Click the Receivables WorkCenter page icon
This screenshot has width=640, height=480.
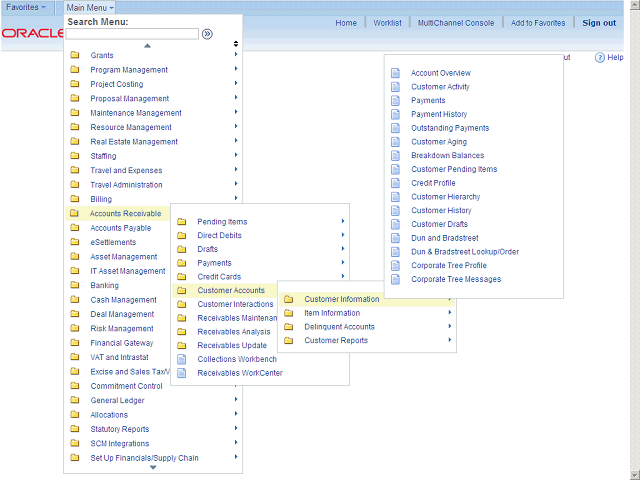(181, 373)
